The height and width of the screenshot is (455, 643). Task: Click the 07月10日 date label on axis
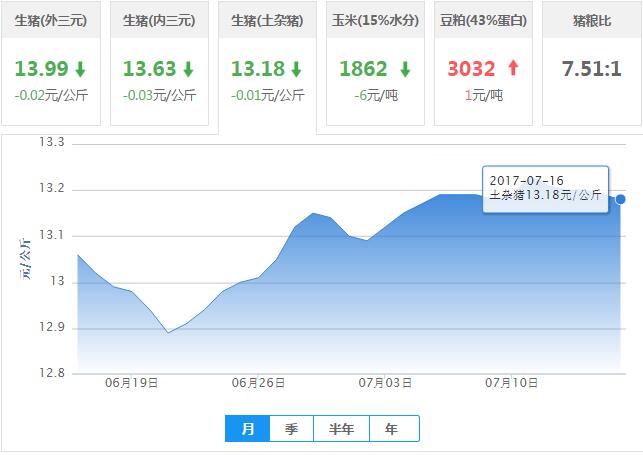point(511,383)
